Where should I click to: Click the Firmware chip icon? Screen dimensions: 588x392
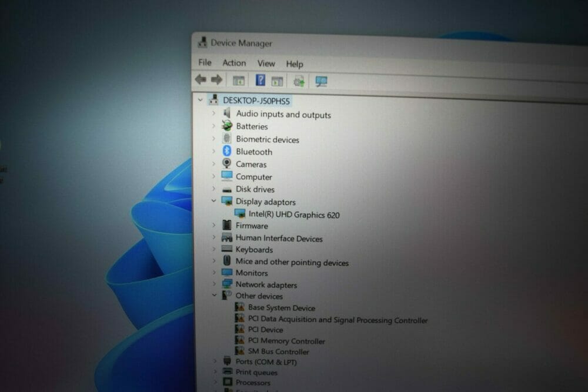(227, 225)
